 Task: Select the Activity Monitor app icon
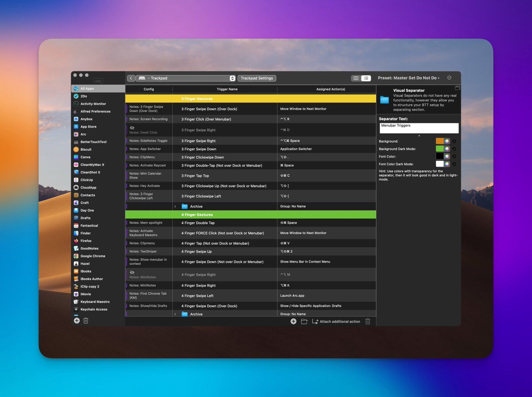point(76,104)
